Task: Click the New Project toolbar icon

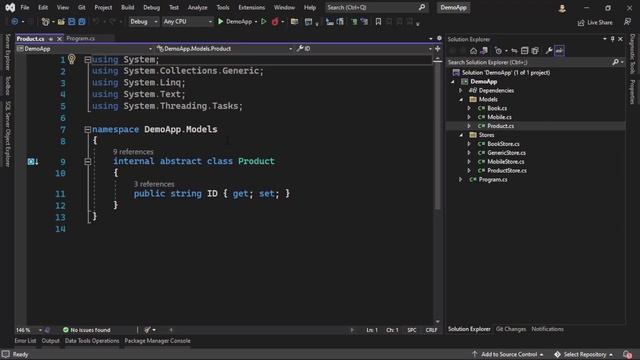Action: click(x=45, y=22)
